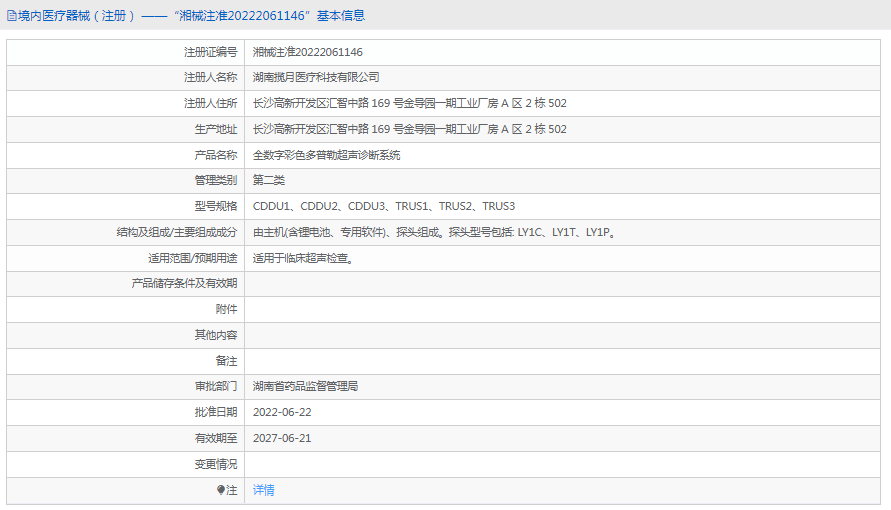Click the 注册人名称 label

[x=210, y=77]
